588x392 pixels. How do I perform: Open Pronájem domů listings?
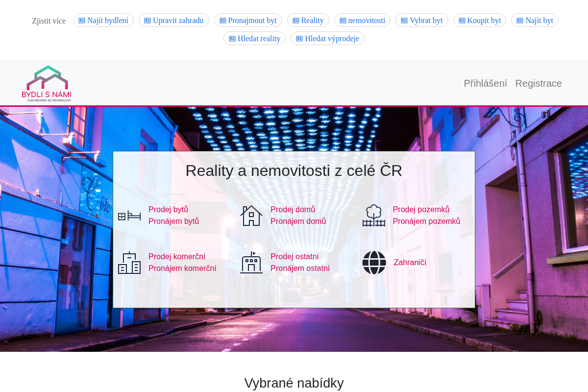pyautogui.click(x=298, y=221)
